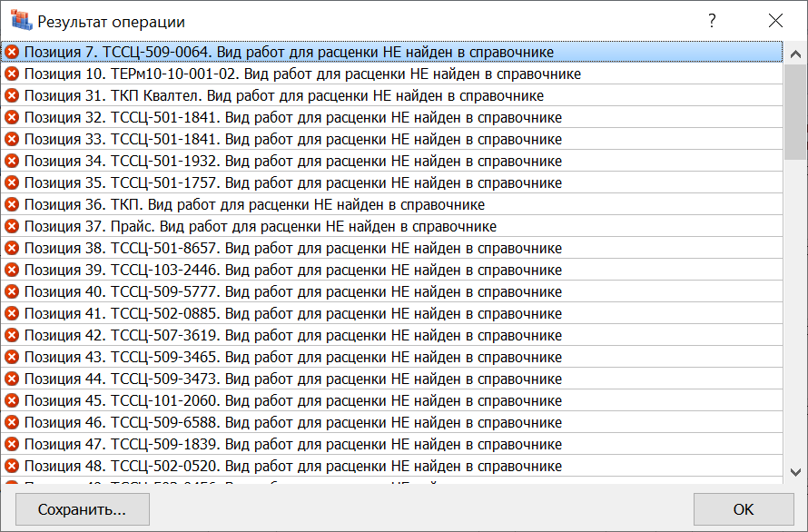Select the row Позиция 32. ТССЦ-501-1841
The image size is (808, 532).
(x=391, y=117)
